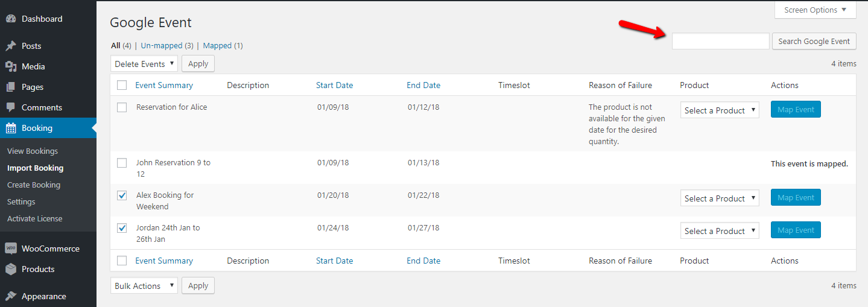
Task: Click Map Event for Jordan 24th Jan
Action: (796, 230)
